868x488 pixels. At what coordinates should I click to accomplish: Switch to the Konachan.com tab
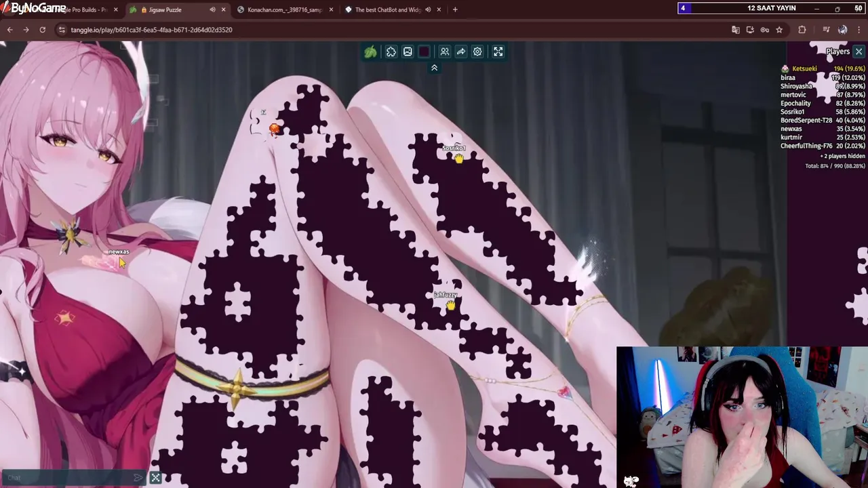[x=284, y=9]
